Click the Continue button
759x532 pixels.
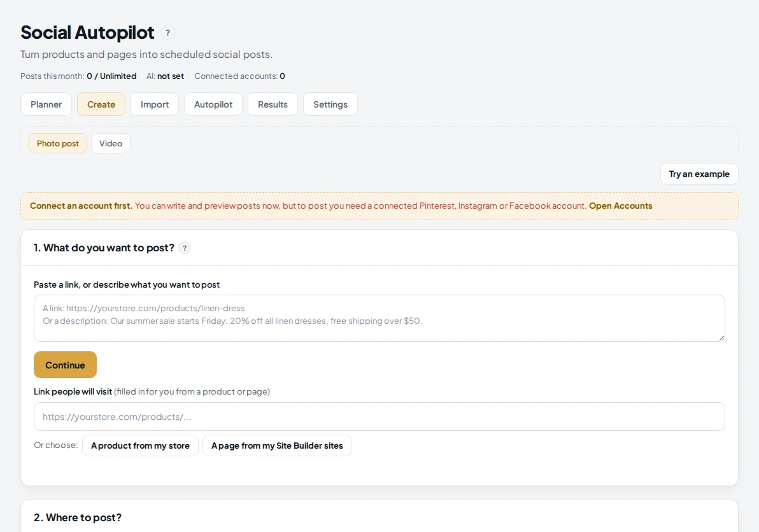point(65,365)
